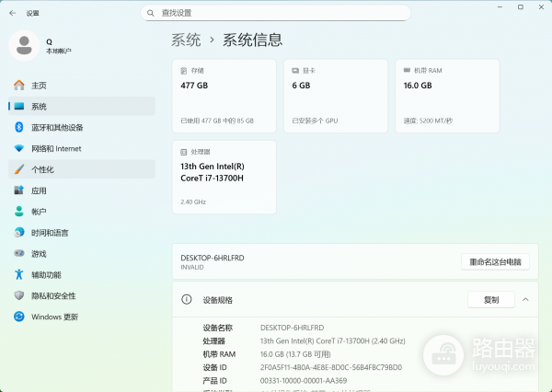Image resolution: width=552 pixels, height=392 pixels.
Task: Open 隐私和安全性 shield icon
Action: [19, 295]
